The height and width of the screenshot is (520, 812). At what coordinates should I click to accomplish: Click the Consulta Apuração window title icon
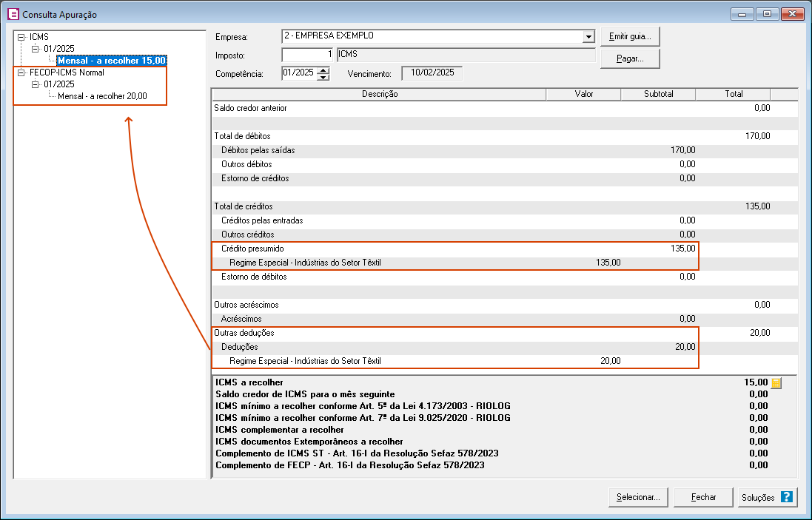point(13,14)
